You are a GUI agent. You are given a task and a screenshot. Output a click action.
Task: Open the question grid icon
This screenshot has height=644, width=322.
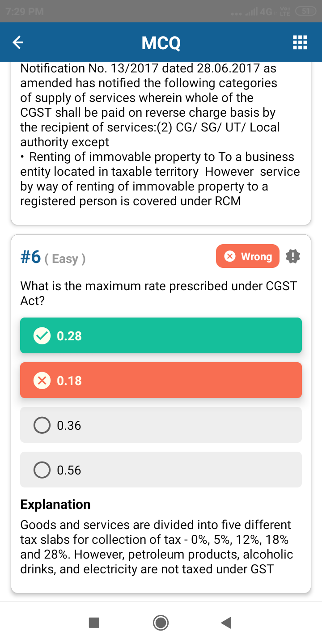click(x=300, y=42)
